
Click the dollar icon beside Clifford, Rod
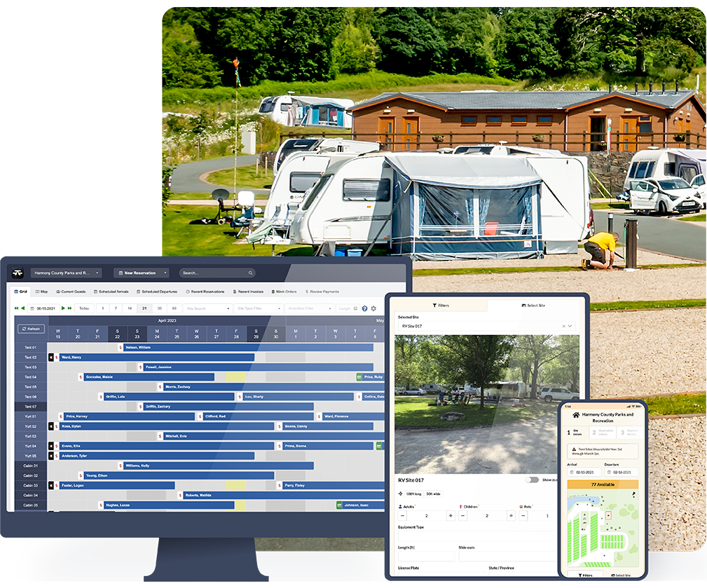click(200, 416)
